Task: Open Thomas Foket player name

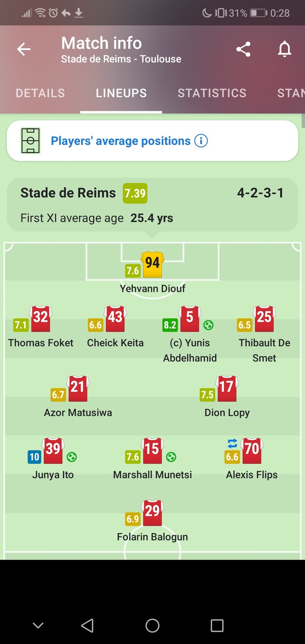Action: [x=41, y=343]
